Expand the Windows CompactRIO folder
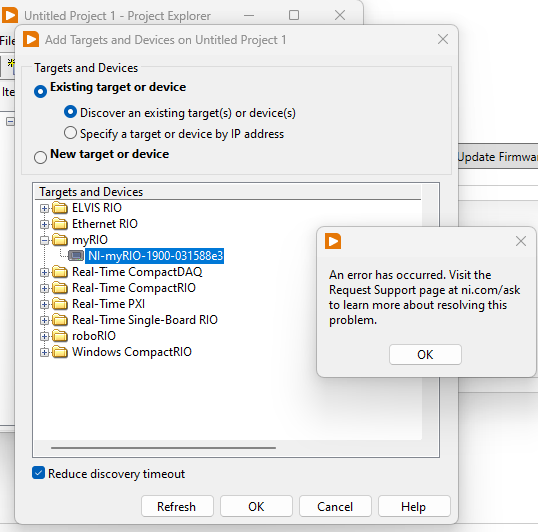 pyautogui.click(x=44, y=352)
